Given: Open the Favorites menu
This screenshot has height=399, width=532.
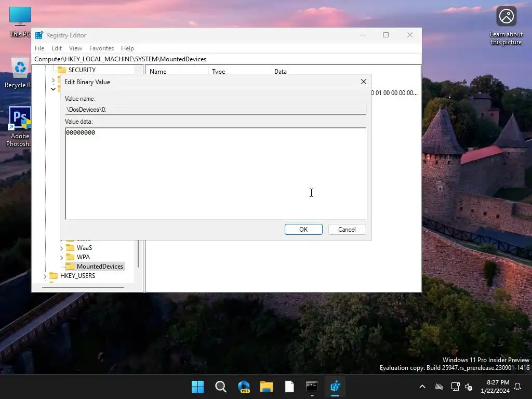Looking at the screenshot, I should 101,48.
